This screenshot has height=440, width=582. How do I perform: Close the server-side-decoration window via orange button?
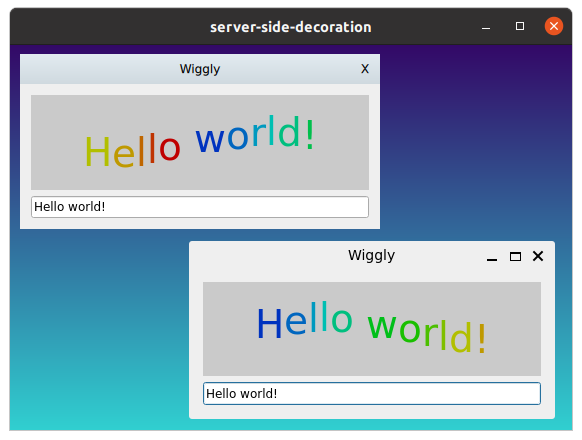(554, 26)
